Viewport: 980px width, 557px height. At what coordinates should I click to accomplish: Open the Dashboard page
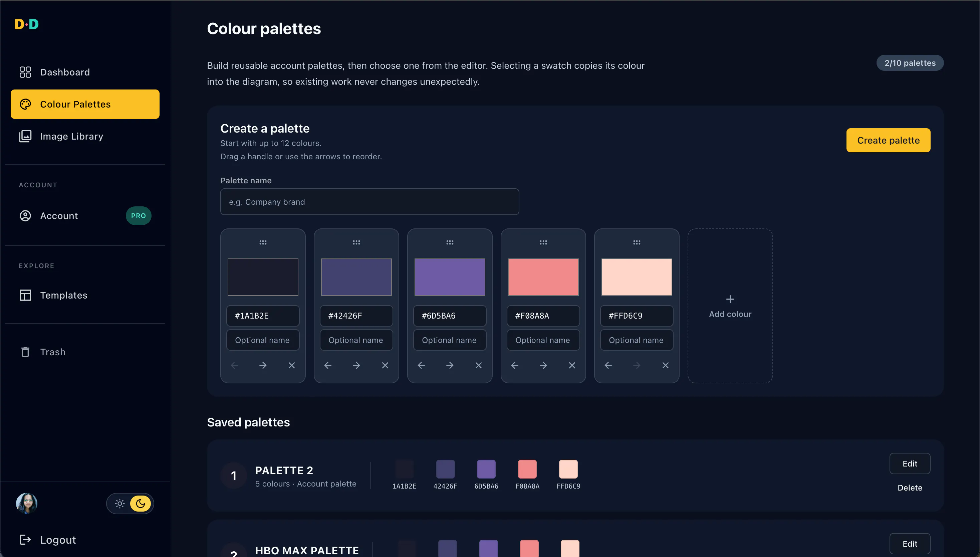pyautogui.click(x=85, y=72)
